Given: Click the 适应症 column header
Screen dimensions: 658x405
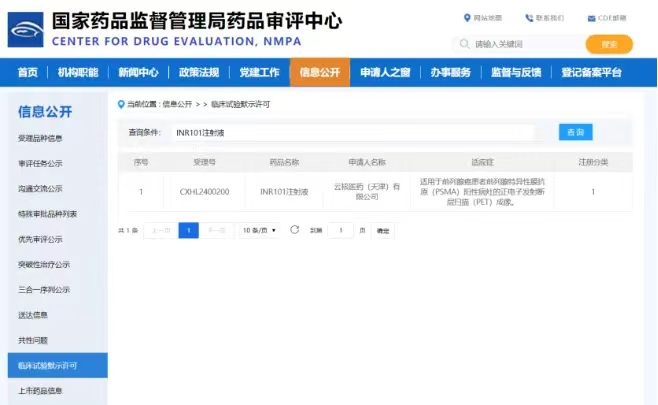Looking at the screenshot, I should pos(482,162).
